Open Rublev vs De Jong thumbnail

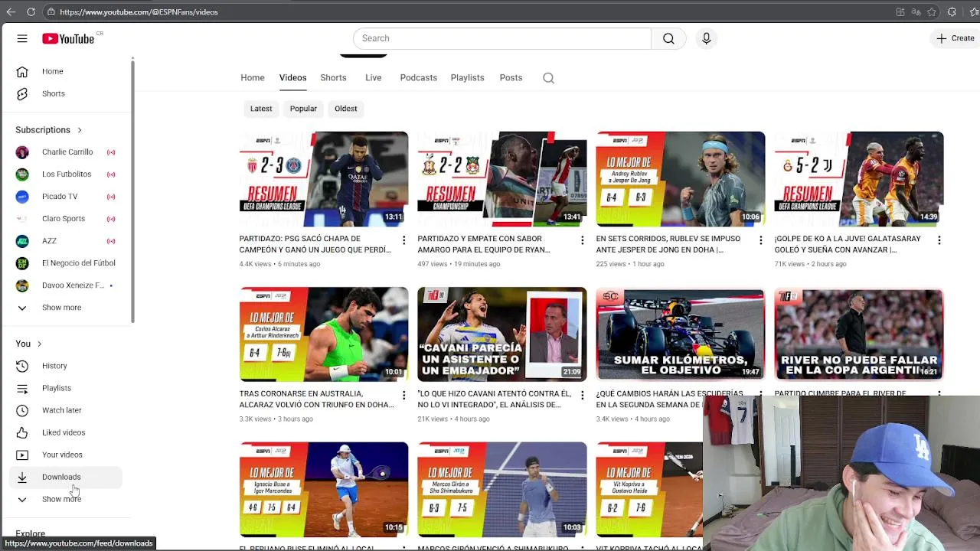tap(681, 179)
